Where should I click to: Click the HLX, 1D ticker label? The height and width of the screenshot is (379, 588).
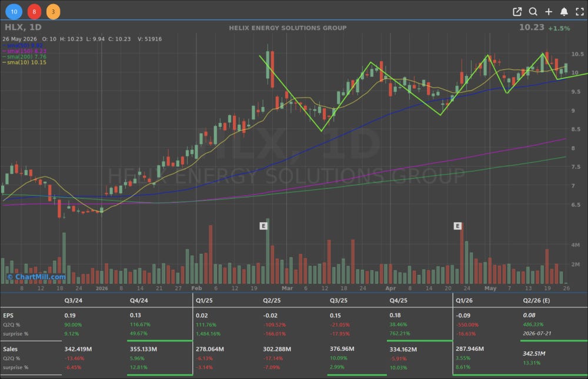tap(23, 28)
